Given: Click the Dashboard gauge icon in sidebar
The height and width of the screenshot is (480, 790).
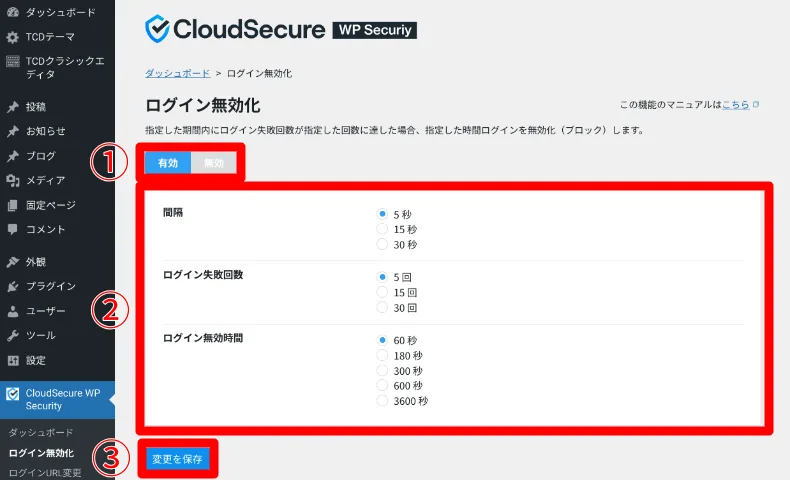Looking at the screenshot, I should (13, 12).
